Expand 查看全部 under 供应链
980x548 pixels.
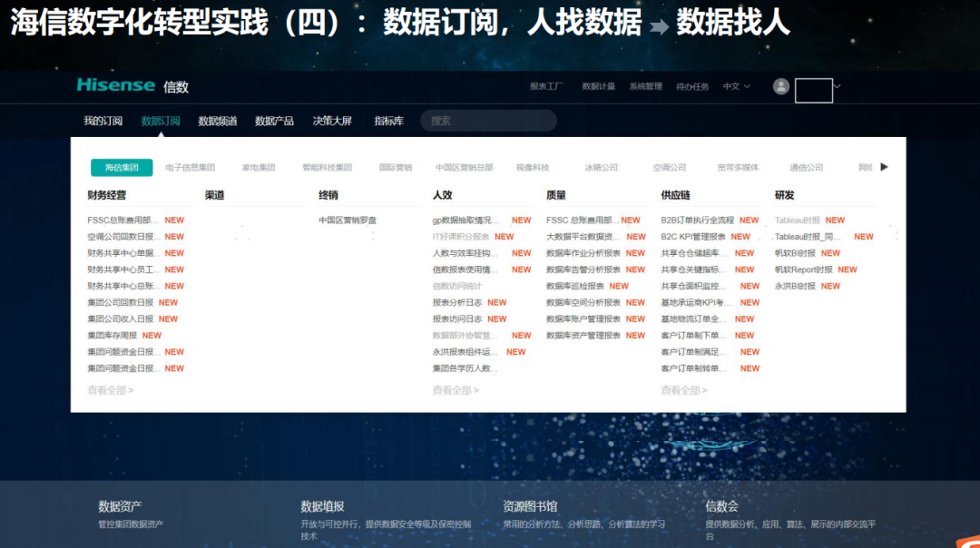click(684, 390)
